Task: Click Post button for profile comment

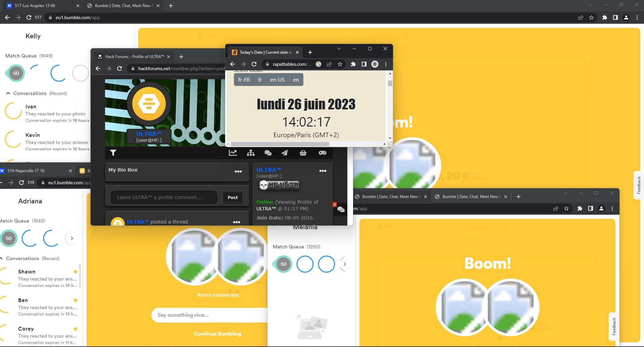Action: pyautogui.click(x=233, y=197)
